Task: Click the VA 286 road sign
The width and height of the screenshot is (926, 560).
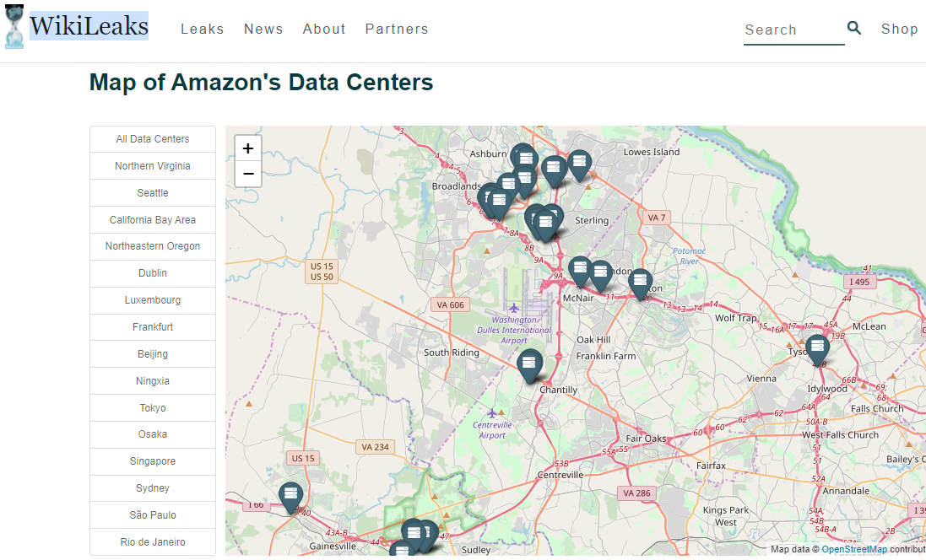Action: [636, 493]
